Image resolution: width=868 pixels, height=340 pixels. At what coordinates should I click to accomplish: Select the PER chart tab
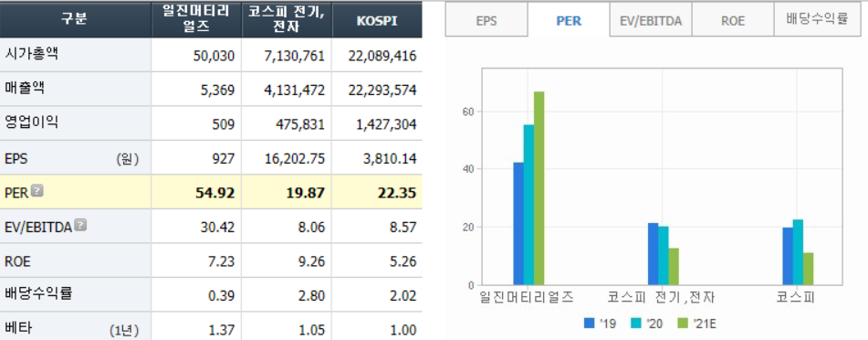[569, 21]
